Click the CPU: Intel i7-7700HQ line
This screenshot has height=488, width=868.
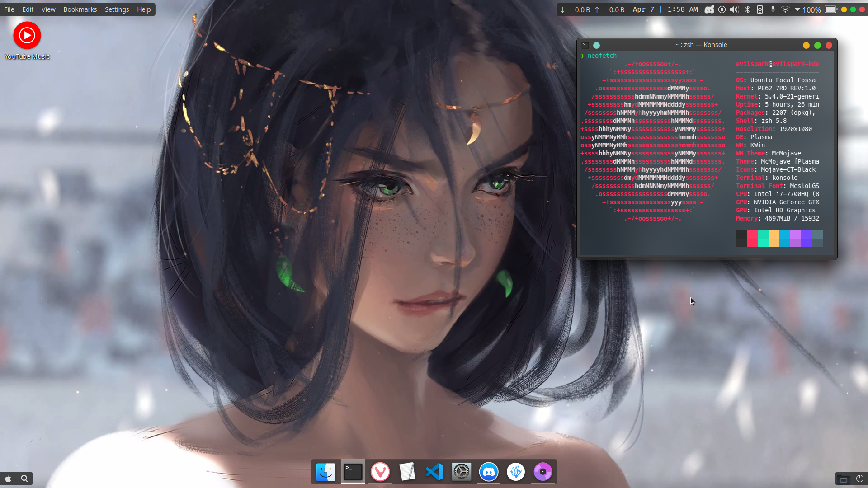pos(778,194)
